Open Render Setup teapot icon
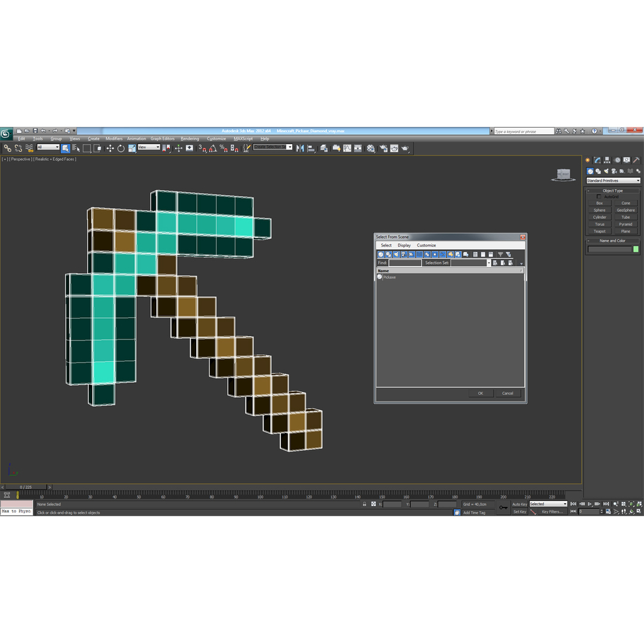The height and width of the screenshot is (644, 644). [x=383, y=148]
